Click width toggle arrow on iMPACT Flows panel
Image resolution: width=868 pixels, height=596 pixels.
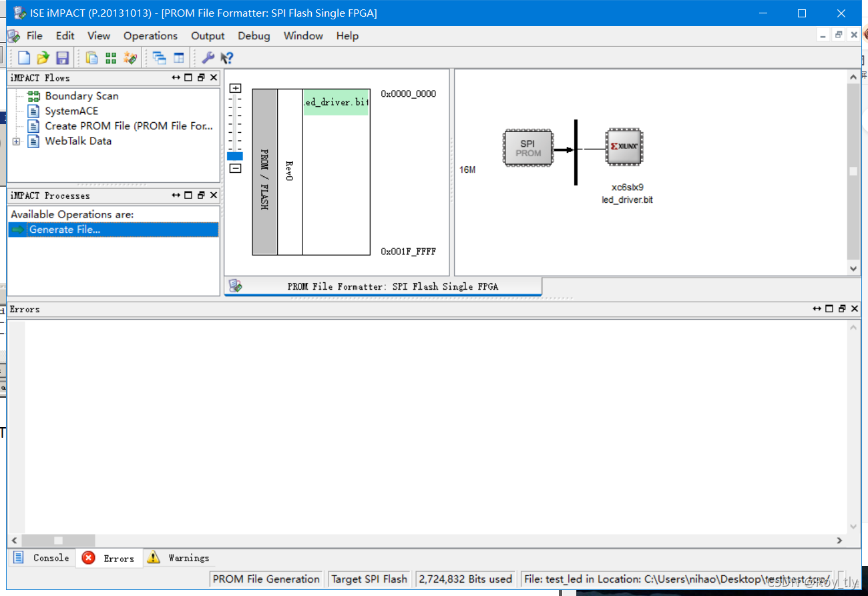click(x=176, y=77)
